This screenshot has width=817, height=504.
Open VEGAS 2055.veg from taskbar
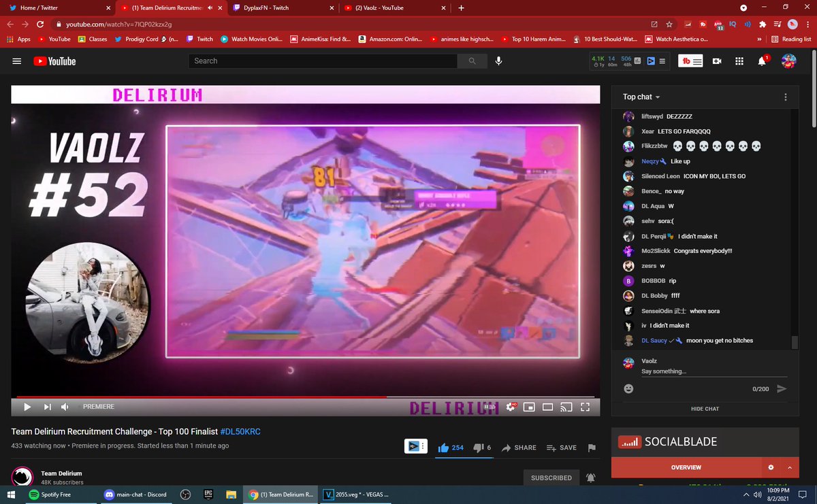click(357, 494)
